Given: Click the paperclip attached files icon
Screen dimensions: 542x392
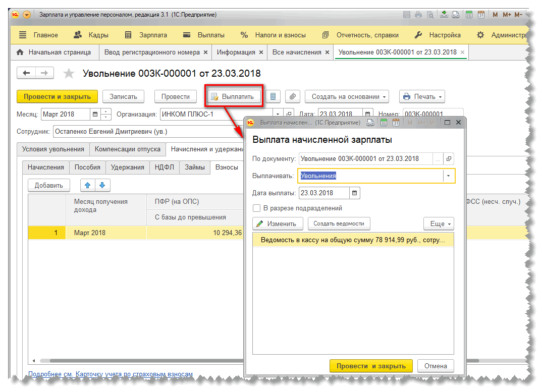Looking at the screenshot, I should point(292,96).
